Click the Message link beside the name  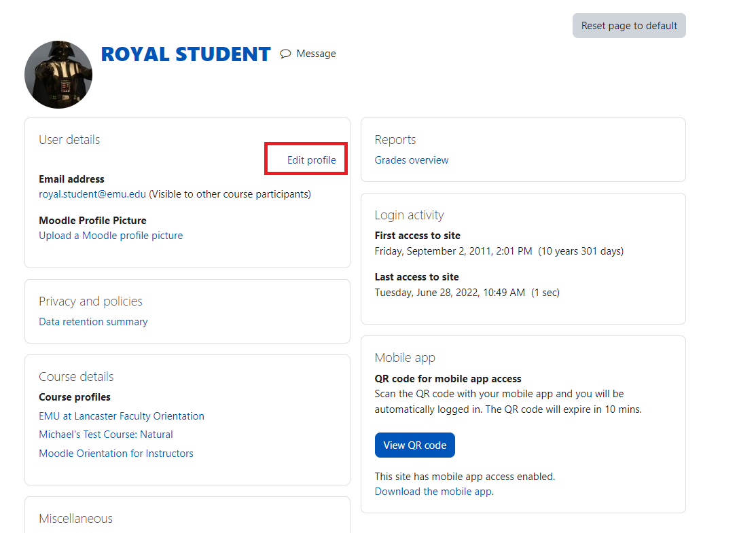[316, 54]
